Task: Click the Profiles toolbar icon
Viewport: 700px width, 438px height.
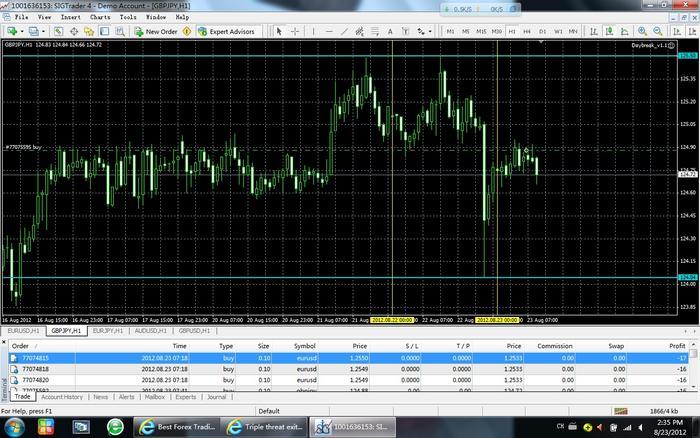Action: (33, 31)
